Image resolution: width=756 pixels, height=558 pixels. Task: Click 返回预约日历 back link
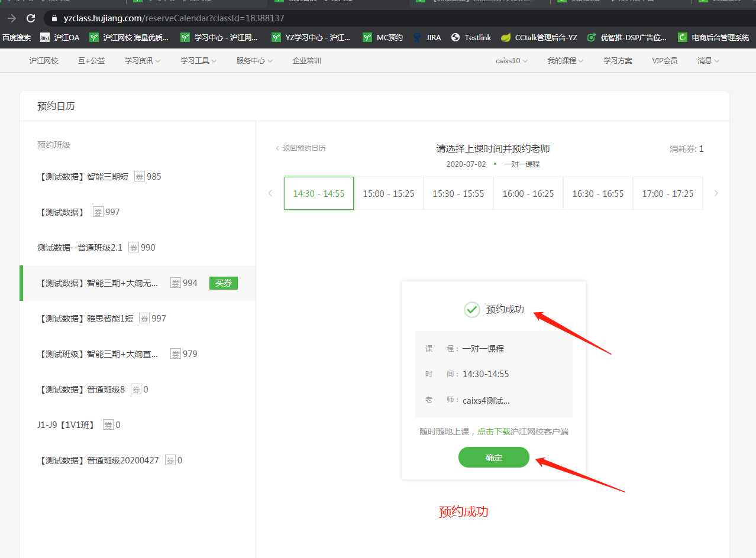(301, 148)
